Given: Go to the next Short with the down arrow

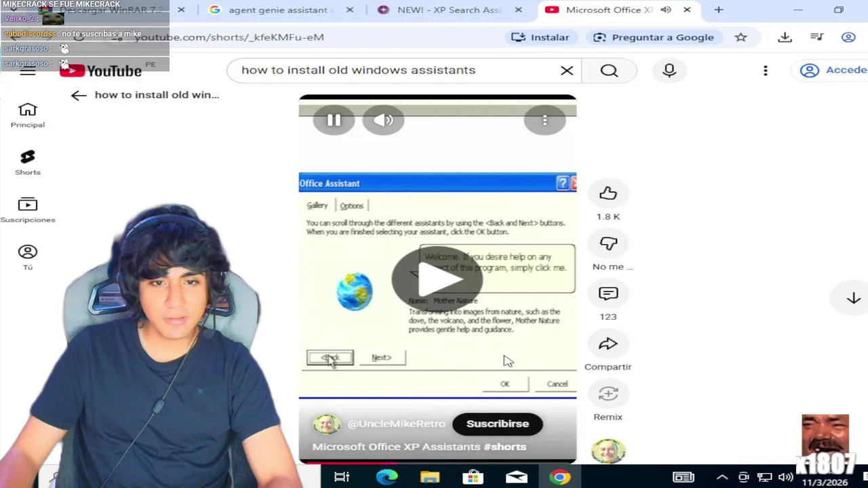Looking at the screenshot, I should tap(853, 298).
